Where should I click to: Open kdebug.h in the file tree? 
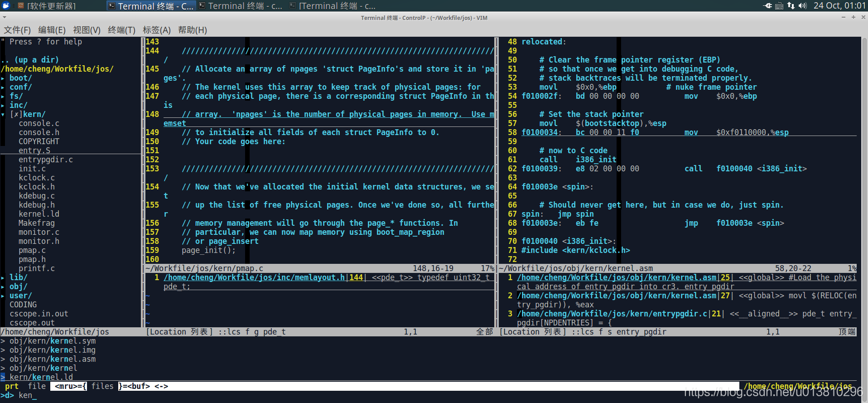37,205
